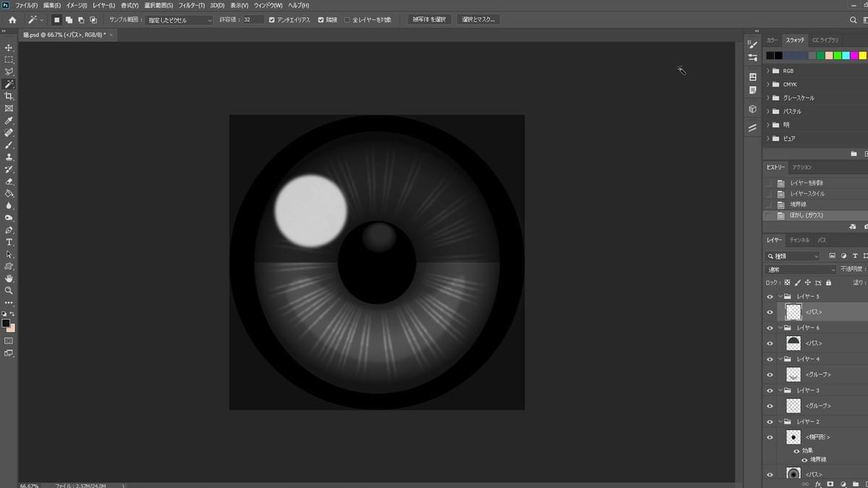
Task: Enable the 全レイヤーを対象 checkbox
Action: pos(347,20)
